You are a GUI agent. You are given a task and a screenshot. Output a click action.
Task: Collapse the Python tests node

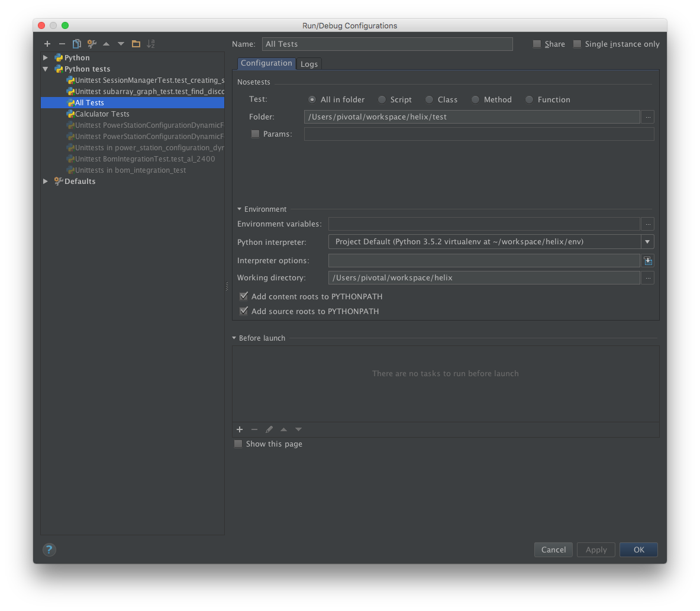(x=46, y=69)
